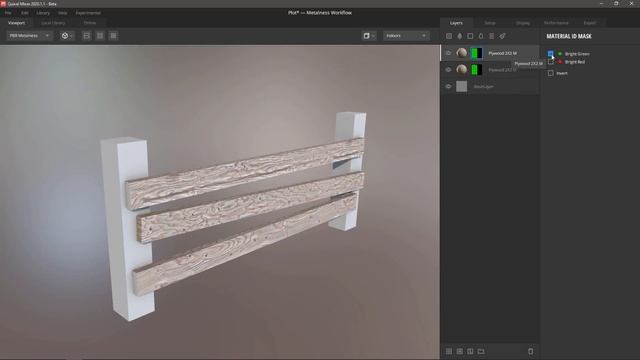Select the Layers tab
The width and height of the screenshot is (640, 360).
pos(456,23)
